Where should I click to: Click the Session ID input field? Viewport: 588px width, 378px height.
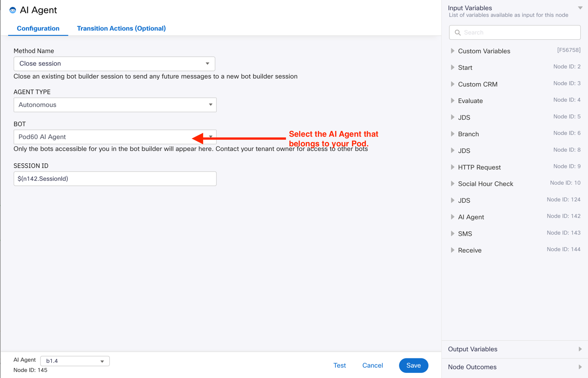(115, 179)
